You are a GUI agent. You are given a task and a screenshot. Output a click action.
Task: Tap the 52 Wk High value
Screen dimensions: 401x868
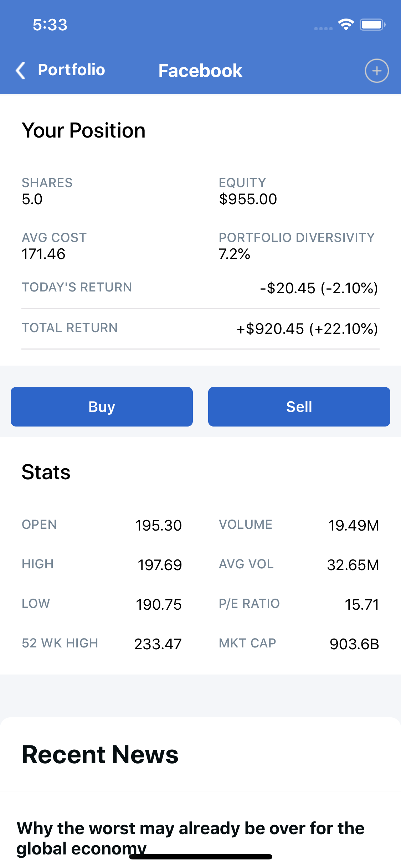158,644
